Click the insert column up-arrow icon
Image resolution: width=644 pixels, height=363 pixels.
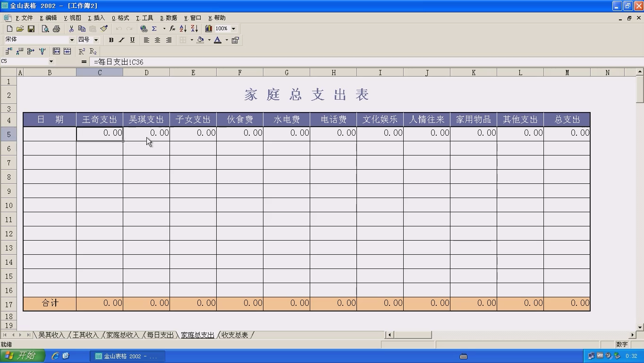[20, 51]
